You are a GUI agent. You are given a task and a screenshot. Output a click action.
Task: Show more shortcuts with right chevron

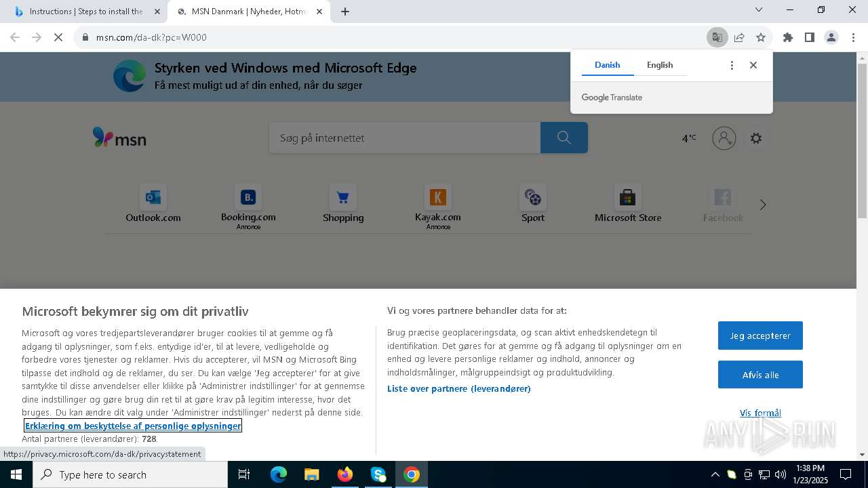763,205
